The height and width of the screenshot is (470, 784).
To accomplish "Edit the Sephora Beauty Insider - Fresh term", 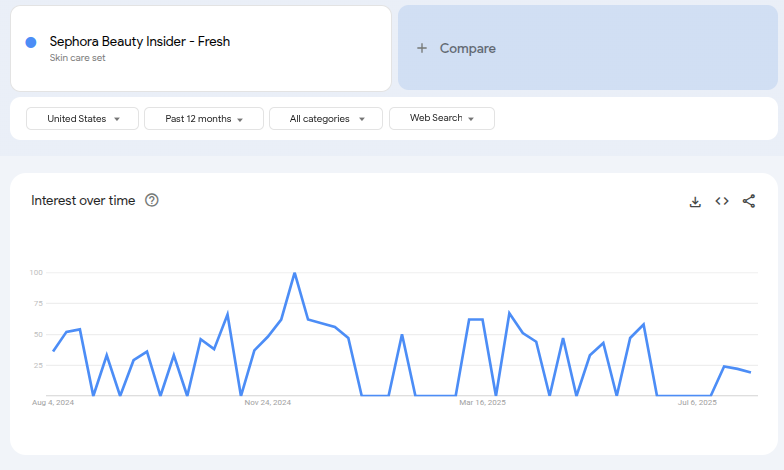I will [x=140, y=41].
